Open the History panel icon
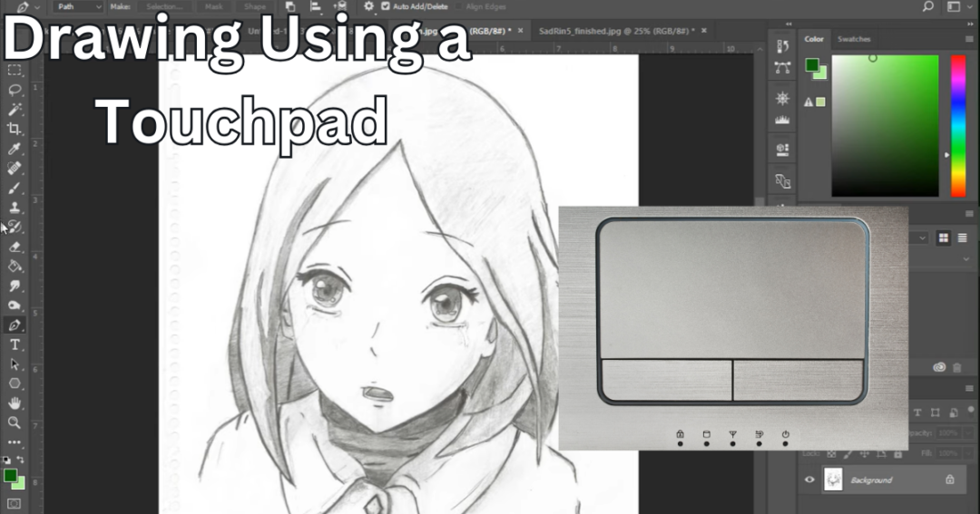The width and height of the screenshot is (980, 514). tap(782, 46)
